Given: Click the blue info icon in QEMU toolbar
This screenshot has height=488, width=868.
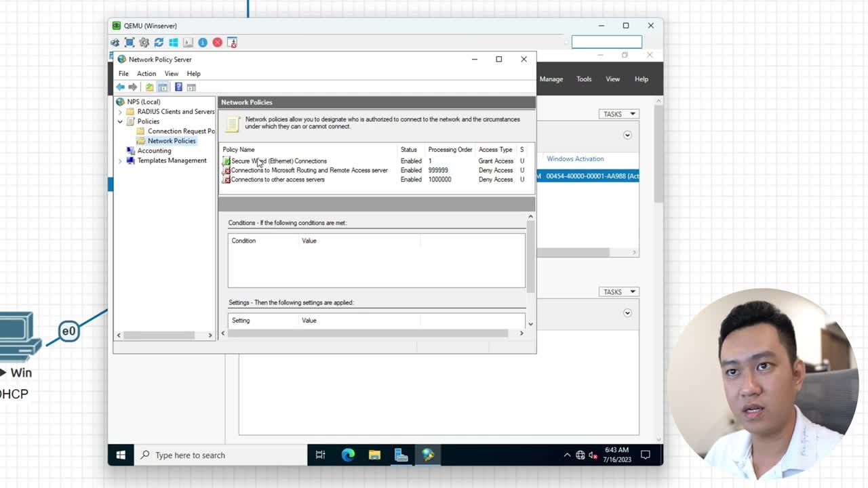Looking at the screenshot, I should [202, 42].
